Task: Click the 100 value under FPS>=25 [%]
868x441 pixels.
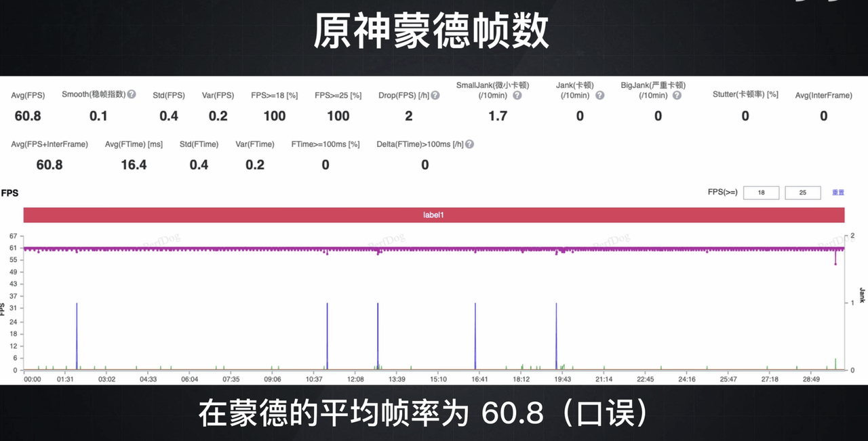Action: click(x=338, y=116)
